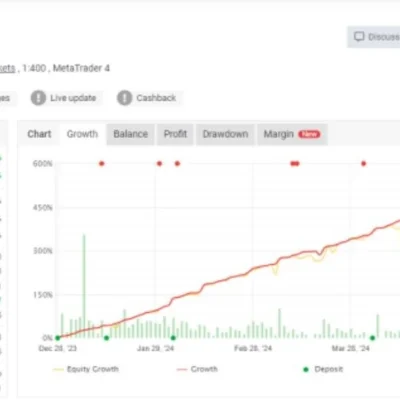Click the Jan 29, '24 date label
This screenshot has width=400, height=400.
coord(156,349)
